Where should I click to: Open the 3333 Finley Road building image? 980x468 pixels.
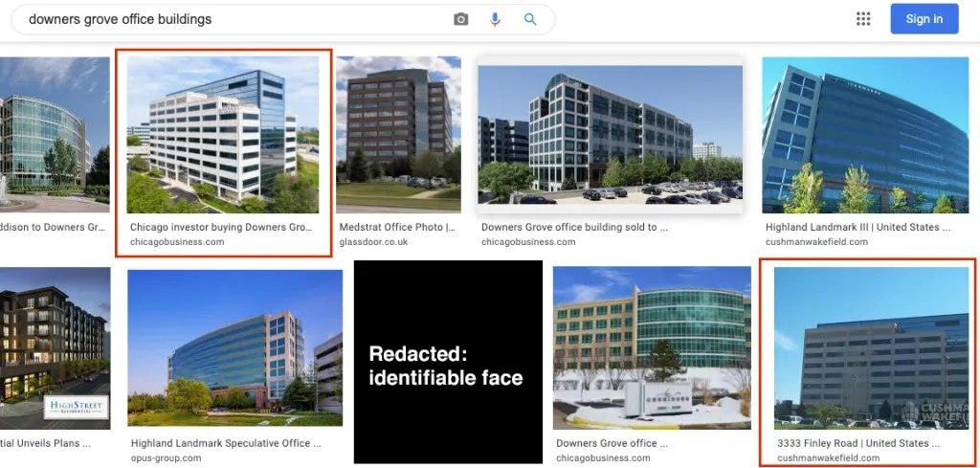click(x=871, y=346)
